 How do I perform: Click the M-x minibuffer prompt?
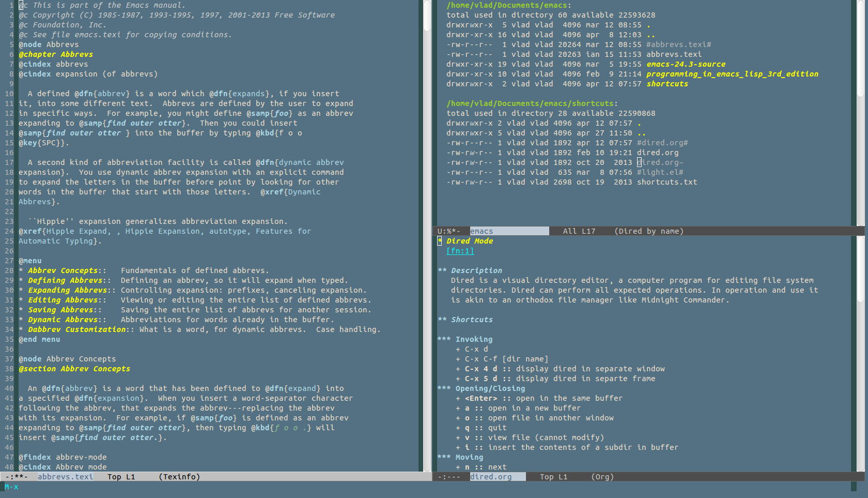tap(11, 487)
